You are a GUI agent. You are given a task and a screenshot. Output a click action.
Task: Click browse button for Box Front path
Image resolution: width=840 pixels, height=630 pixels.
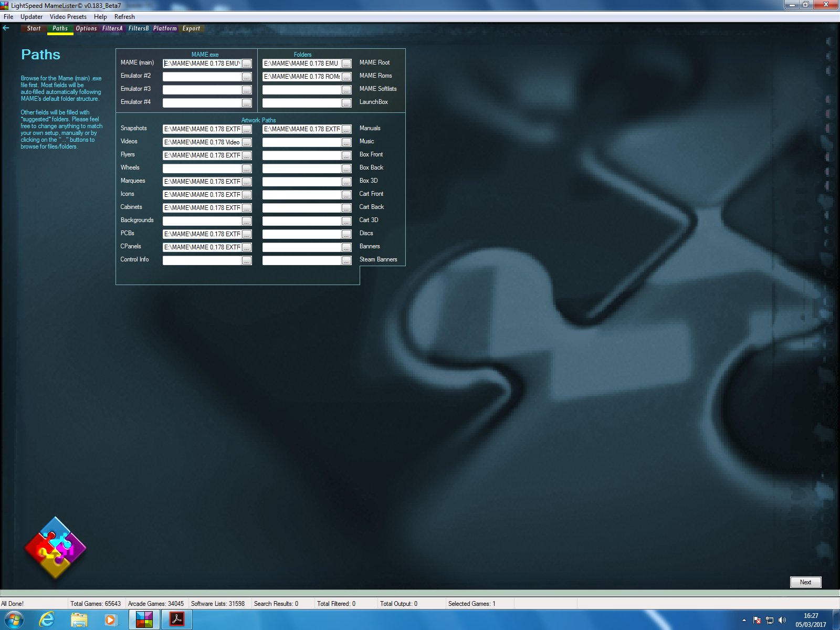tap(346, 155)
